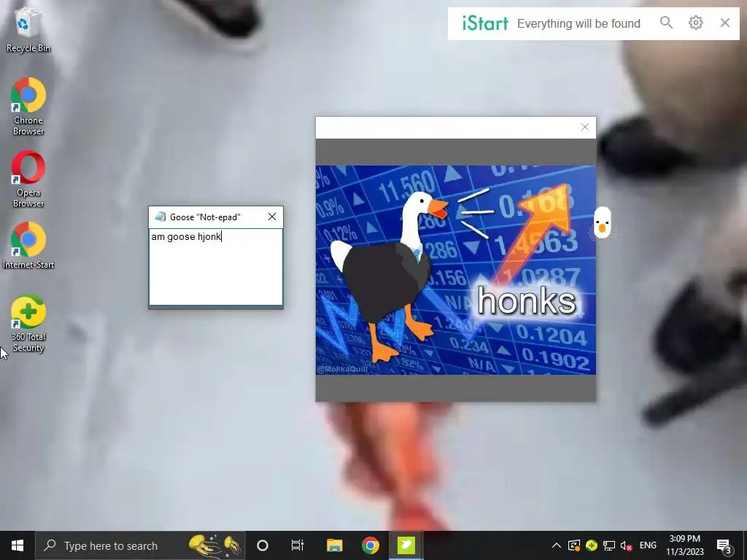
Task: Click inside the Goose Not-epad text area
Action: click(x=216, y=267)
